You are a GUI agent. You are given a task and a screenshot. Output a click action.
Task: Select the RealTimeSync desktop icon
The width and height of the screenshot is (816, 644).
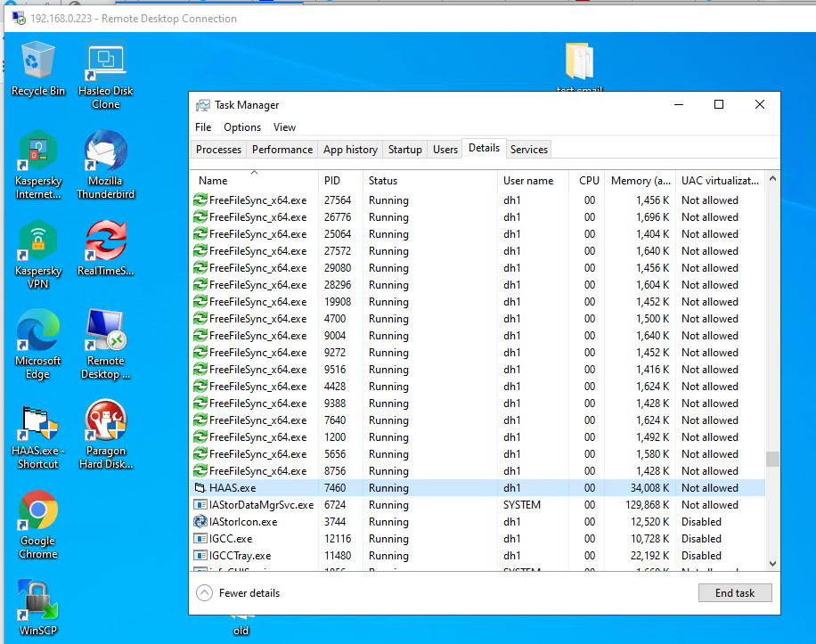(x=106, y=249)
